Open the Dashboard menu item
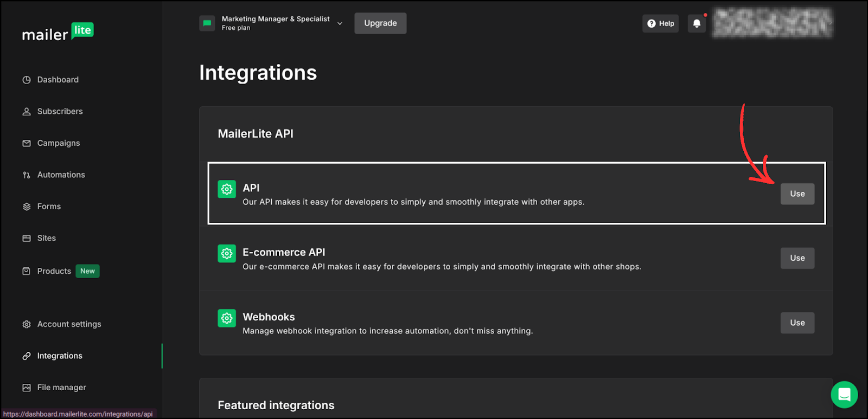Screen dimensions: 868x419 point(58,80)
